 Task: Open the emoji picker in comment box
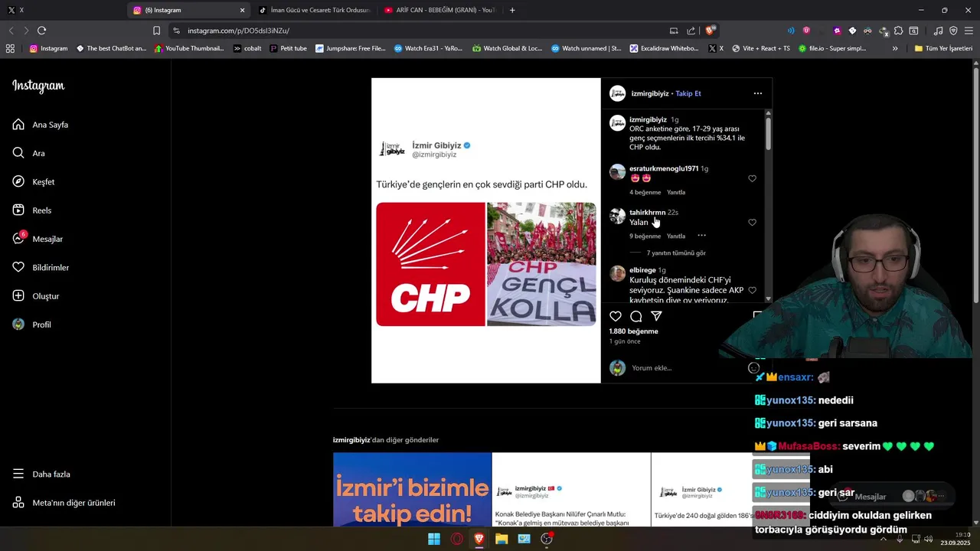click(x=753, y=368)
